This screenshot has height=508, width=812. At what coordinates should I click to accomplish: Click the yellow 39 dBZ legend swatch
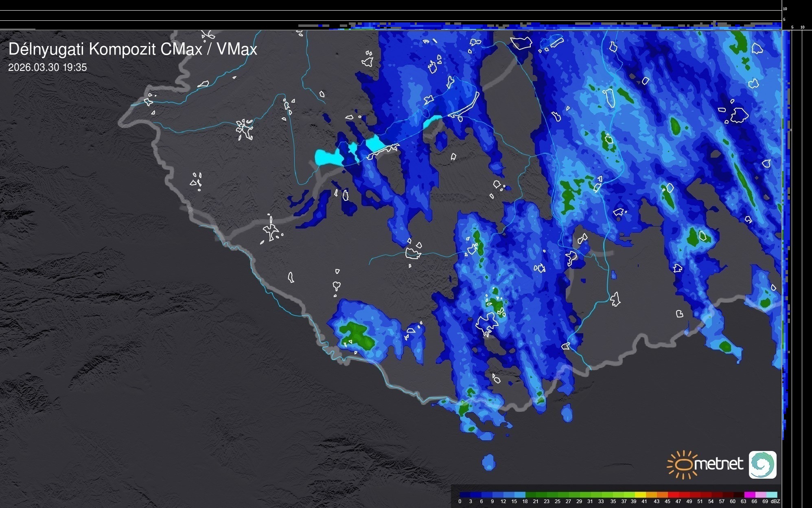point(641,495)
